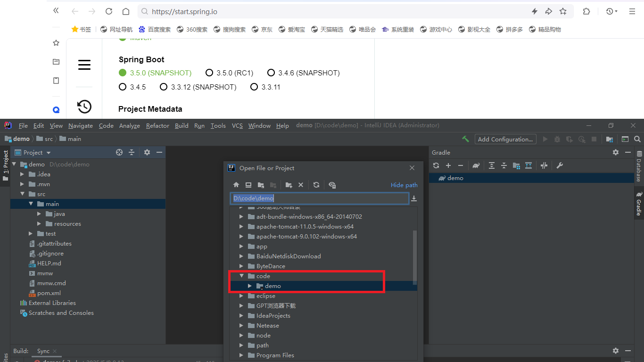Expand the IdeaProjects folder arrow

click(241, 316)
